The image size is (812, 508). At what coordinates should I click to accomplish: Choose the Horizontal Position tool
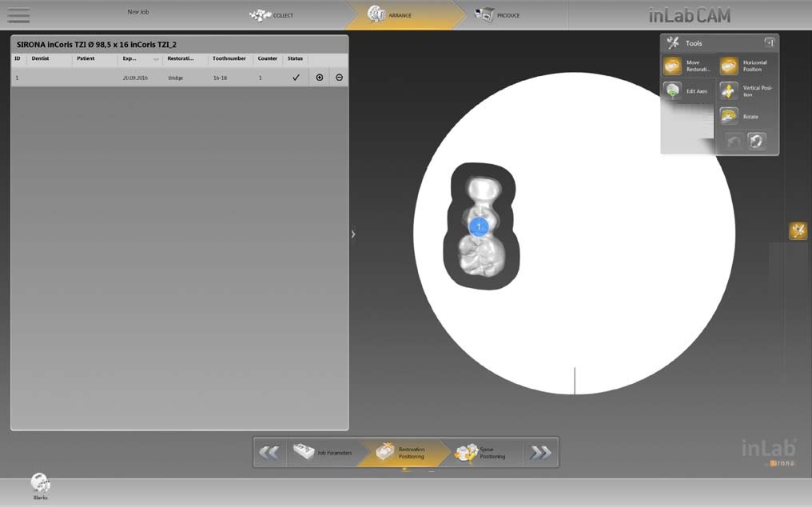pyautogui.click(x=744, y=66)
